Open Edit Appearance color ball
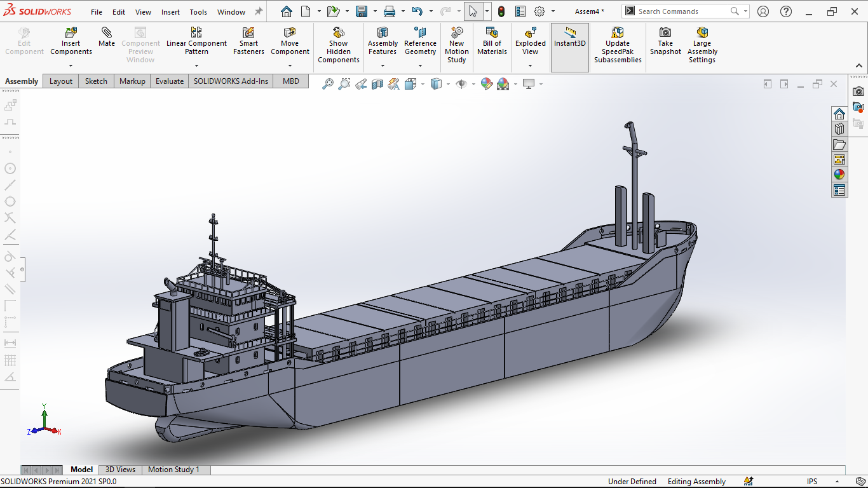The height and width of the screenshot is (488, 868). point(487,84)
